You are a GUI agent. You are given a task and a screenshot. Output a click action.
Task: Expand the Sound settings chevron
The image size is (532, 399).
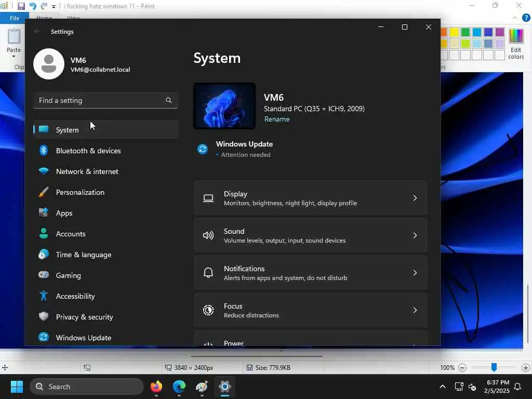(x=415, y=235)
